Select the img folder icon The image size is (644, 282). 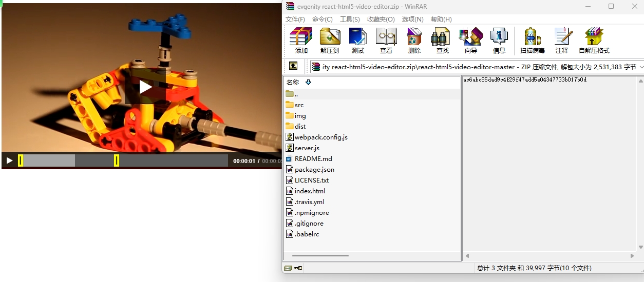pyautogui.click(x=290, y=115)
